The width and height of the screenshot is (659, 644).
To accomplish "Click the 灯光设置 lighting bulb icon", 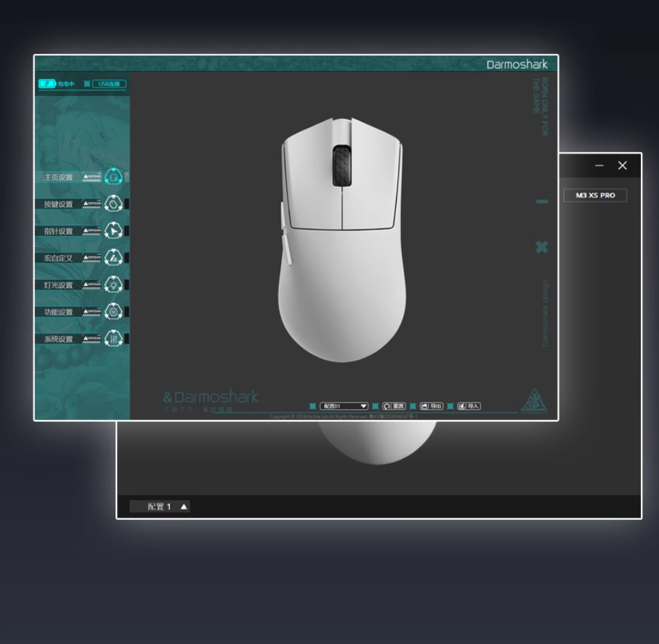I will tap(113, 285).
